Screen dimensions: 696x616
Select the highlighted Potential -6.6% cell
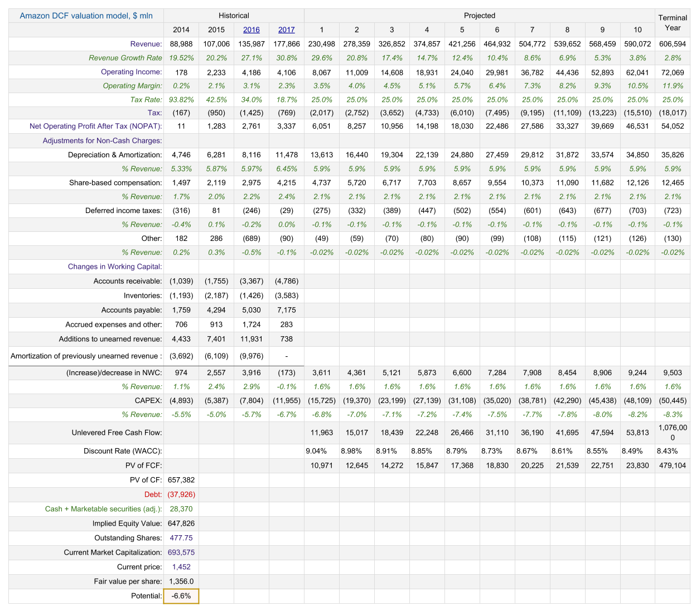[x=181, y=596]
